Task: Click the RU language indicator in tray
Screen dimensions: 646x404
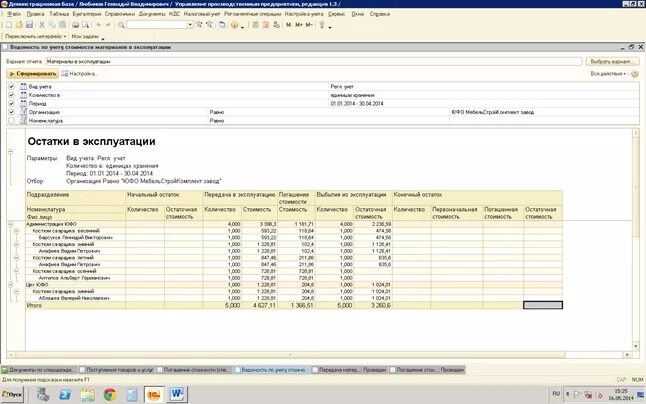Action: click(556, 394)
